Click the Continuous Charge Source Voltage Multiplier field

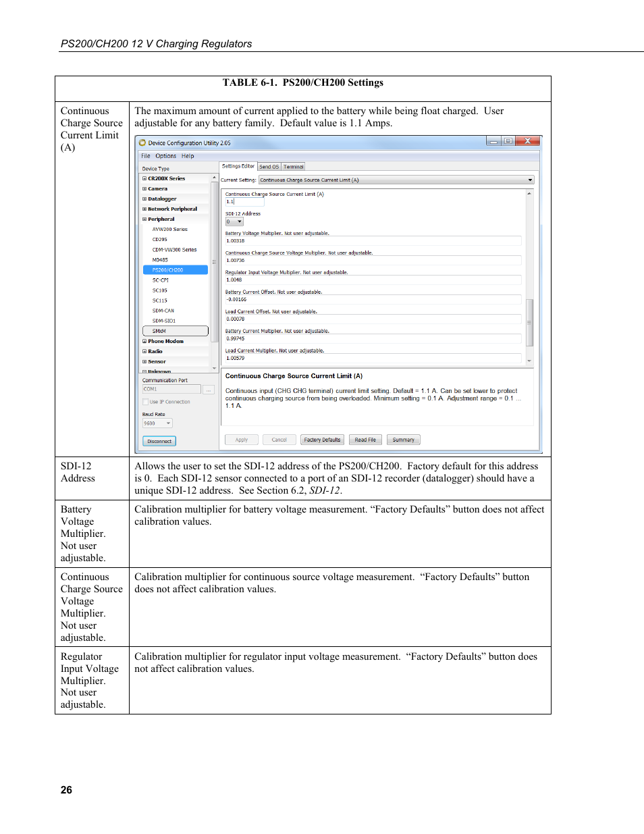373,260
